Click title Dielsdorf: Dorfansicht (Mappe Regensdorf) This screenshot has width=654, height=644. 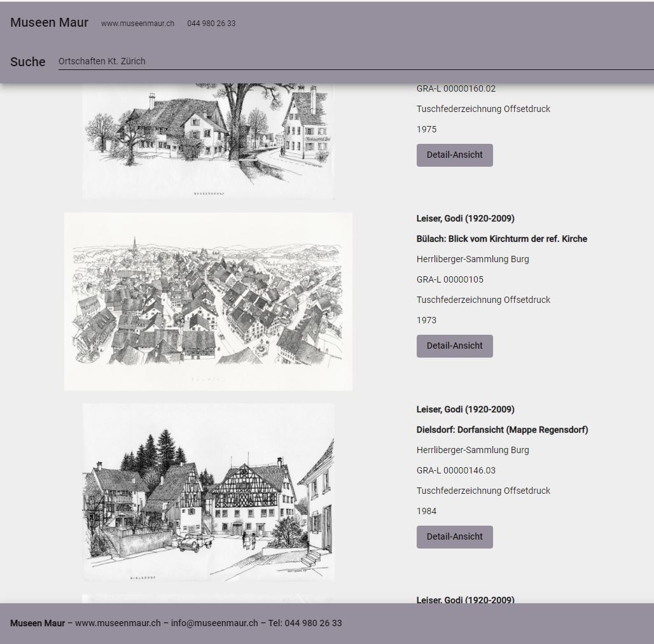tap(502, 430)
